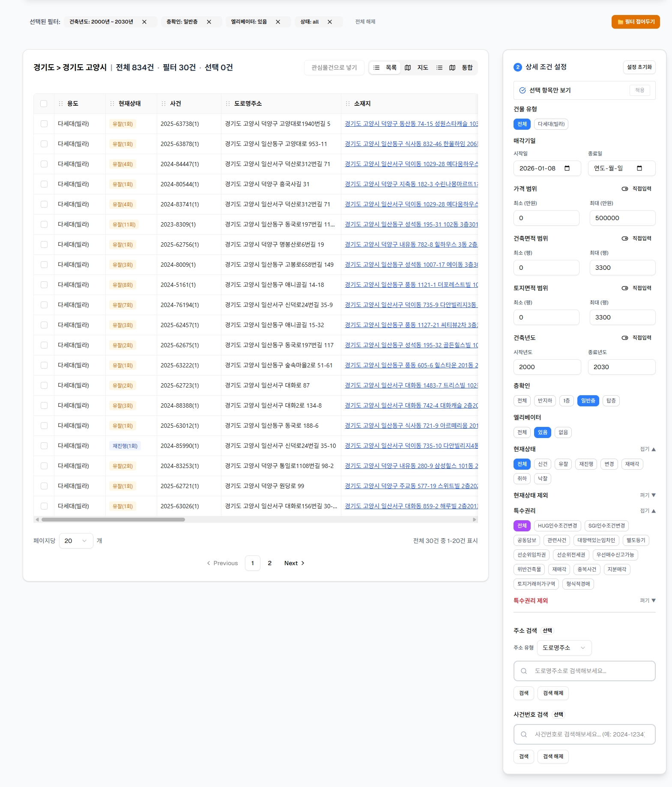
Task: Click the 필터 접어두기 button
Action: [635, 22]
